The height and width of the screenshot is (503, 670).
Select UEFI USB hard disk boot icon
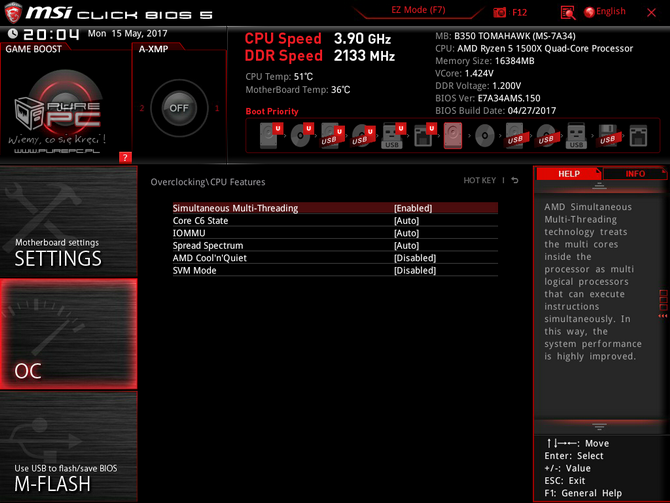point(332,135)
